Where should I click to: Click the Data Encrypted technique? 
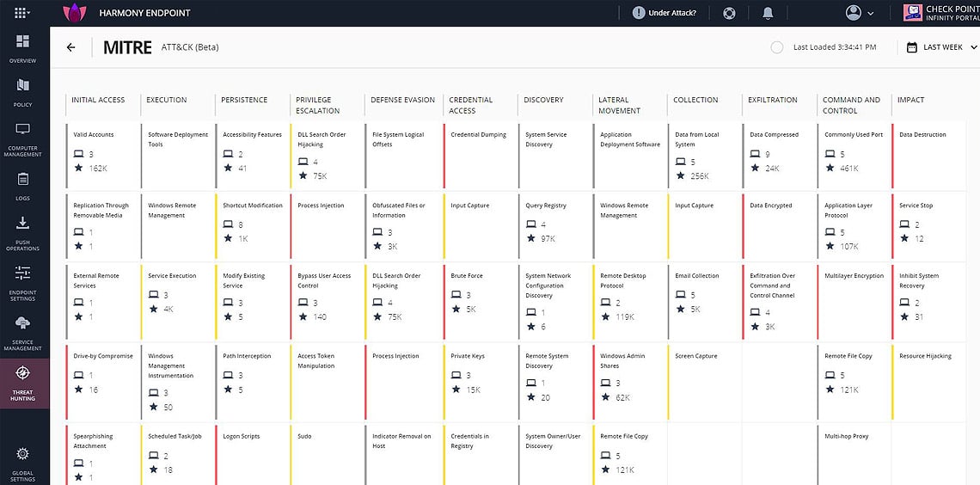(779, 226)
